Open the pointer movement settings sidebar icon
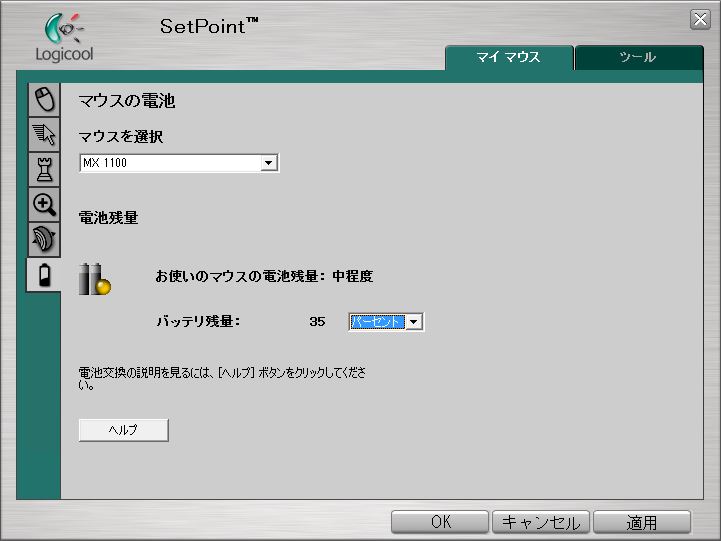Screen dimensions: 721x541 pyautogui.click(x=44, y=134)
